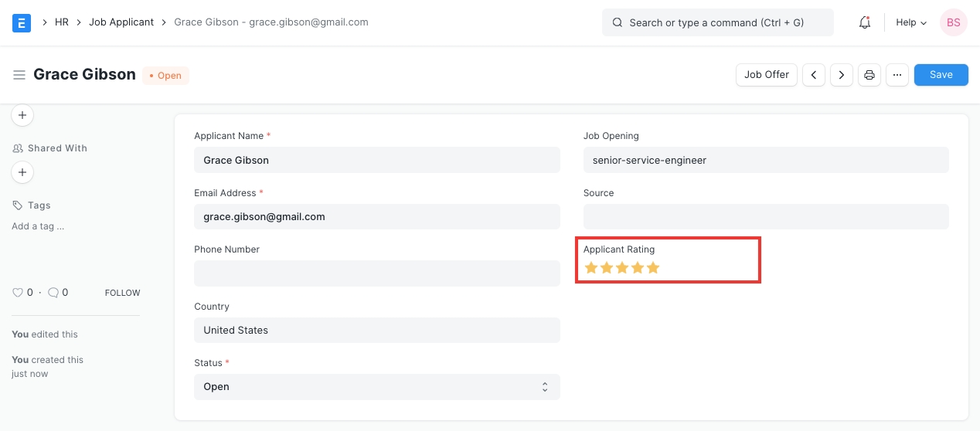Open the three-dots more actions menu

coord(897,75)
